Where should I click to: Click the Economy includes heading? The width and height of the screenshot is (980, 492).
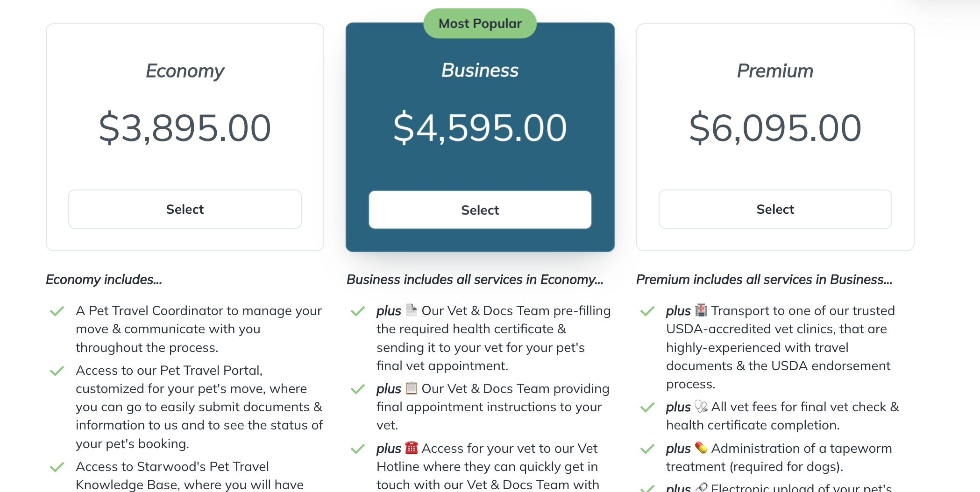coord(104,280)
